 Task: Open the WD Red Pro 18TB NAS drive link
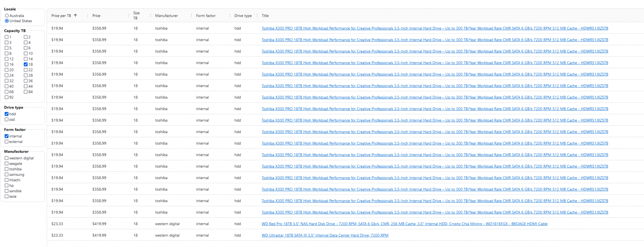pyautogui.click(x=405, y=224)
